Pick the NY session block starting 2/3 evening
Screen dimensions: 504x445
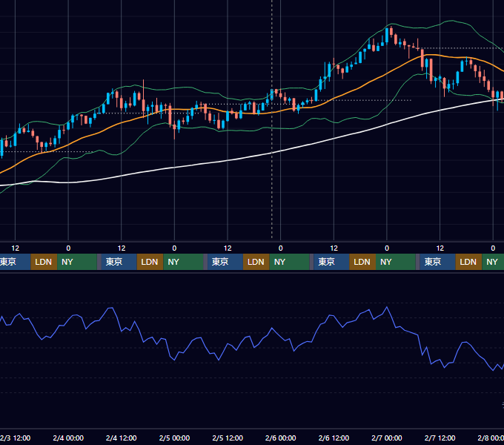pyautogui.click(x=77, y=262)
